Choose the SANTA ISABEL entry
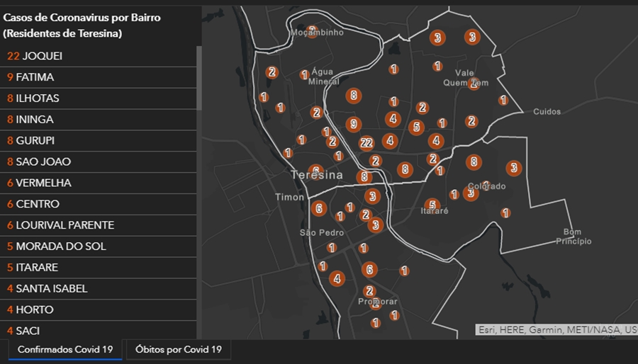This screenshot has height=364, width=638. (98, 288)
